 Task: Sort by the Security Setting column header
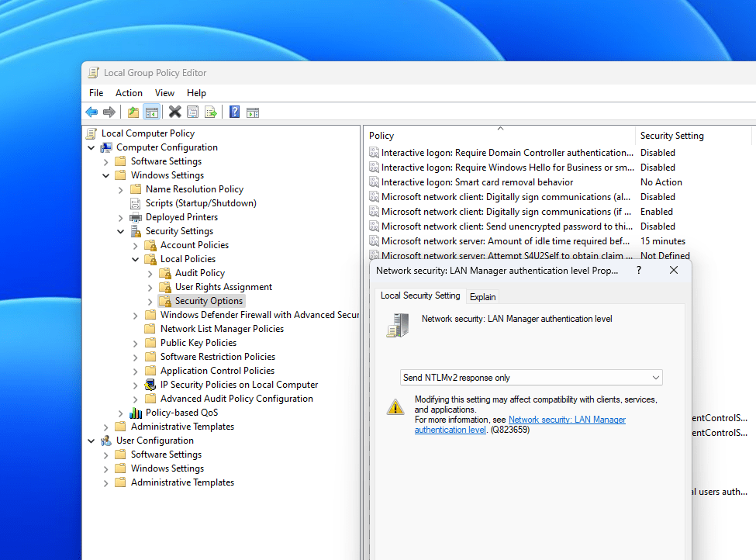click(693, 136)
